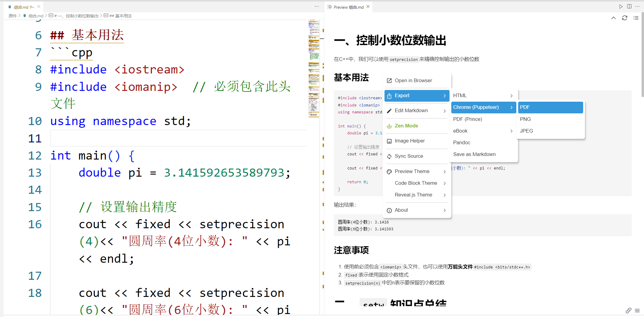The height and width of the screenshot is (317, 644).
Task: Click '// 设置输出精度' comment on line 15
Action: point(128,207)
